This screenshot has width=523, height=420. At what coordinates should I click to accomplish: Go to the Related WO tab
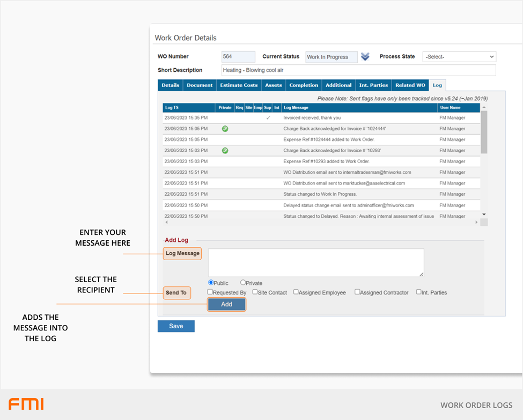click(x=410, y=85)
